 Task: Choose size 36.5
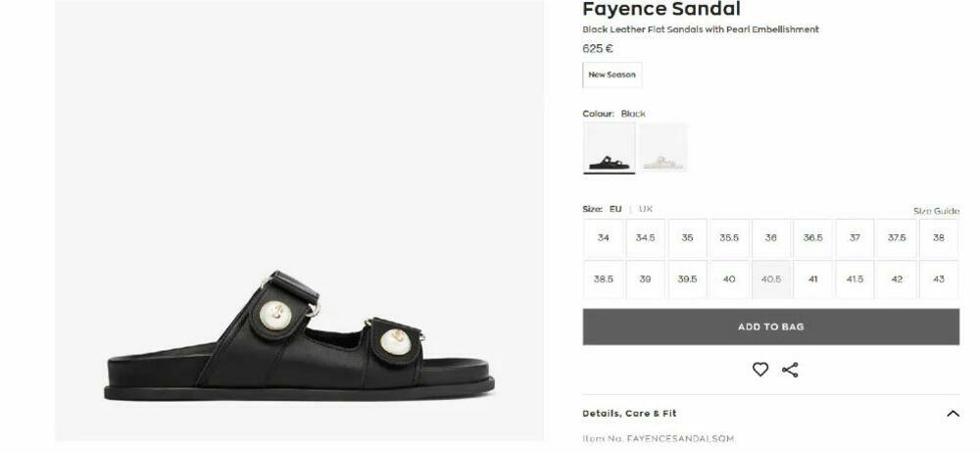coord(812,238)
